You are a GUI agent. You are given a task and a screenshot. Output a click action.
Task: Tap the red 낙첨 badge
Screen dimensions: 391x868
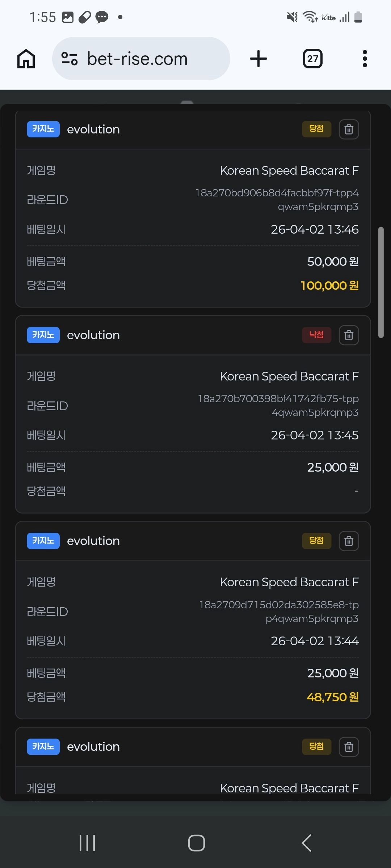[x=316, y=335]
